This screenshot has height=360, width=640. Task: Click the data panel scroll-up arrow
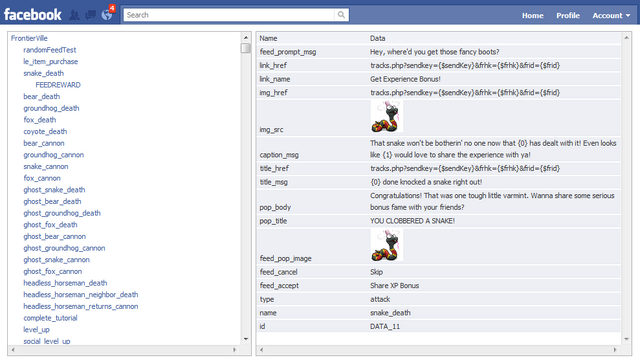click(x=627, y=38)
